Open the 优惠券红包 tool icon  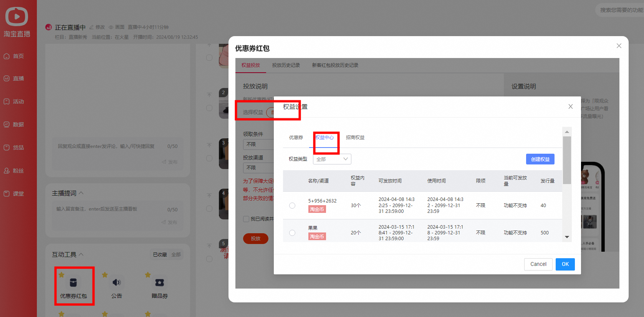point(73,283)
